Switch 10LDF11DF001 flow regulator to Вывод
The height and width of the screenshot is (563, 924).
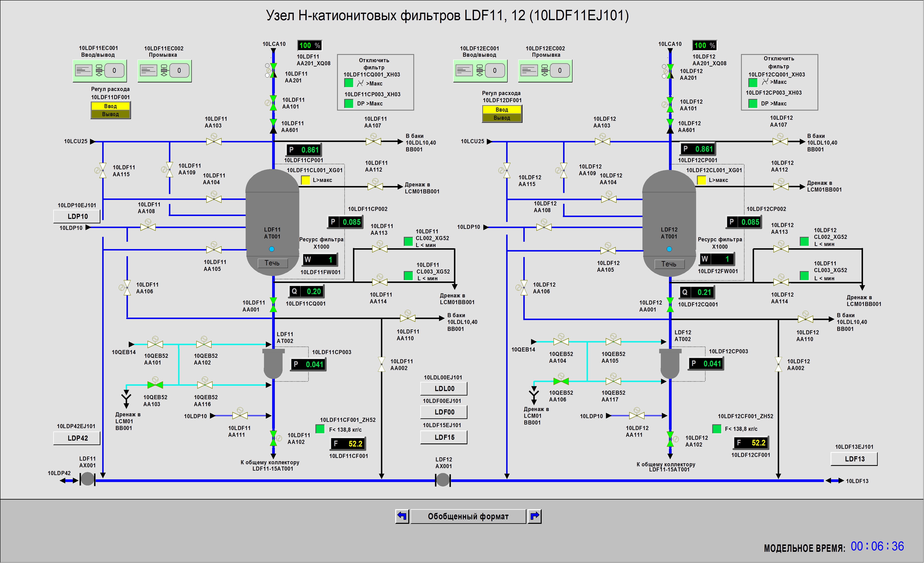coord(110,114)
